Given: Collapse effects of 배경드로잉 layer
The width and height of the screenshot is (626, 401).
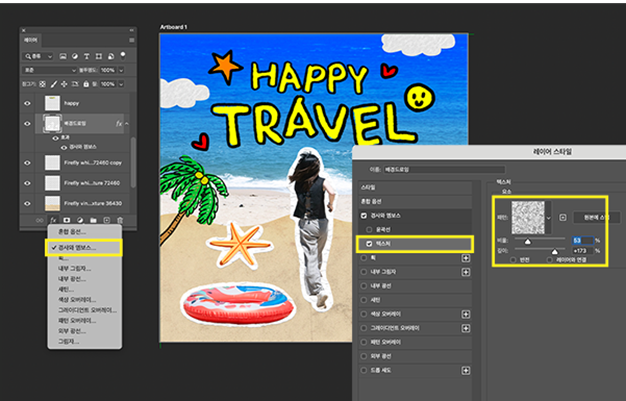Looking at the screenshot, I should [x=127, y=124].
